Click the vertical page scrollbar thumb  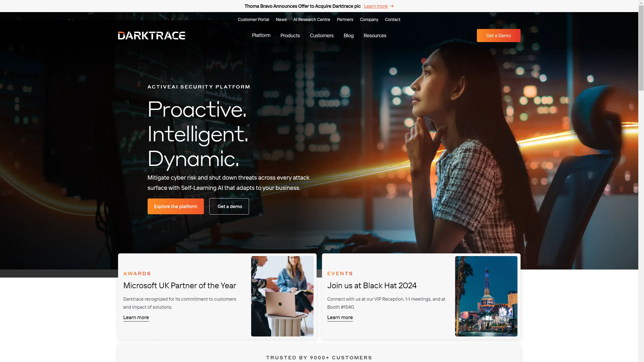tap(641, 48)
